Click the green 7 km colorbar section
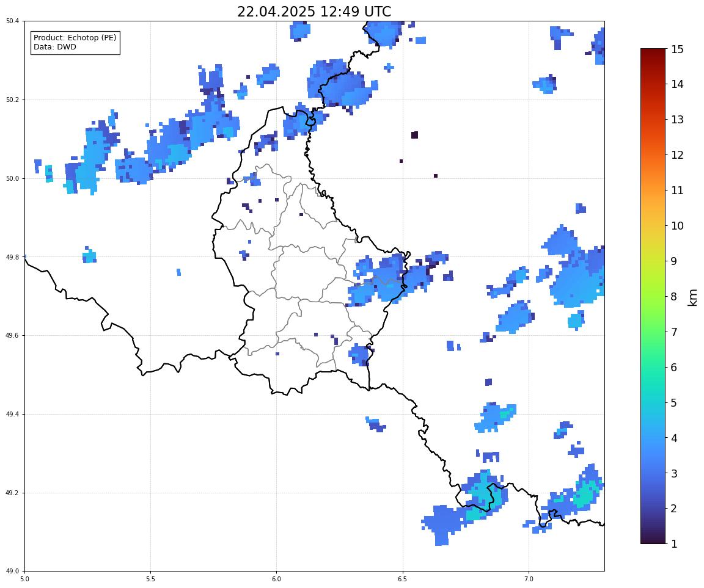This screenshot has height=588, width=704. (x=653, y=332)
